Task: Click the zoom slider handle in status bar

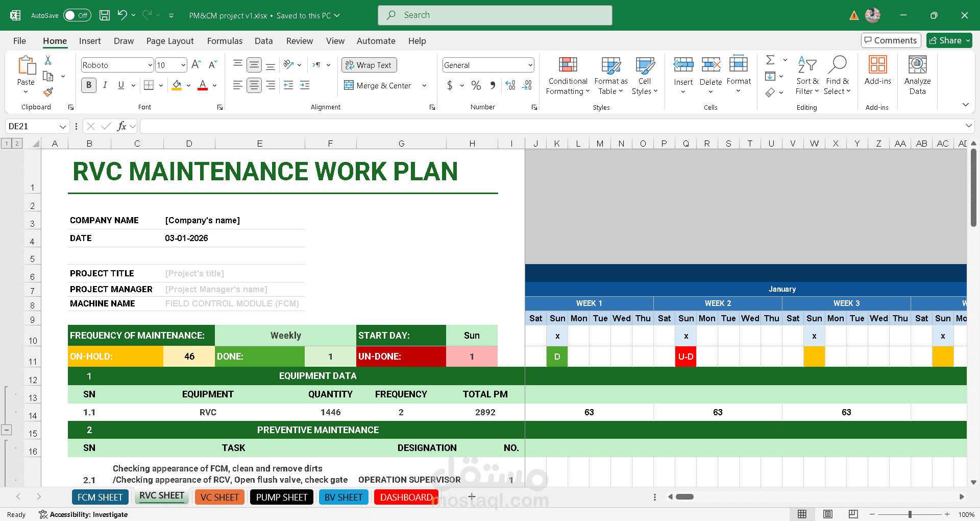Action: click(x=910, y=514)
